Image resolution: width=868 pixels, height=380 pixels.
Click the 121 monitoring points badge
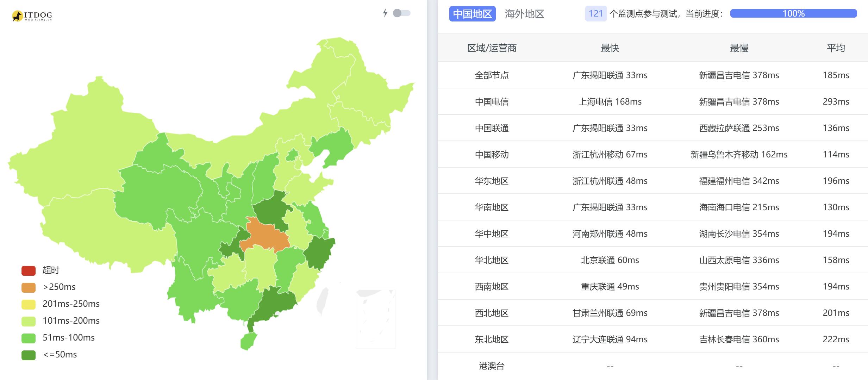click(596, 14)
